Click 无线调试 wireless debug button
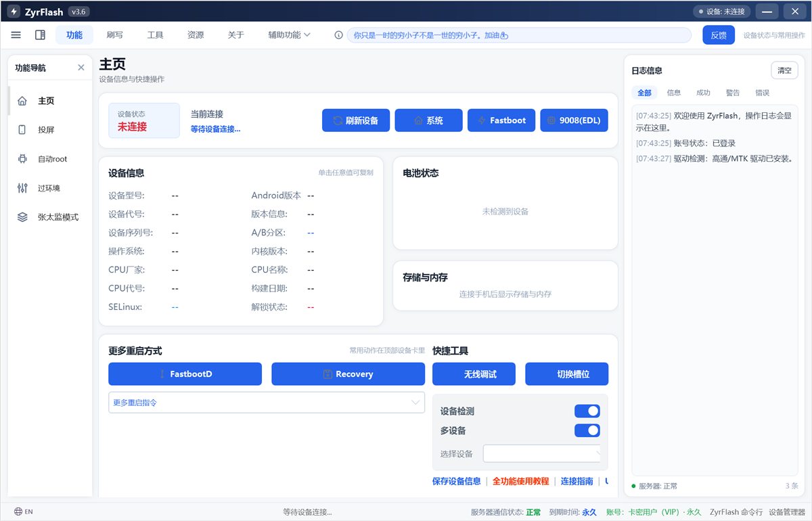This screenshot has width=812, height=521. [x=474, y=373]
